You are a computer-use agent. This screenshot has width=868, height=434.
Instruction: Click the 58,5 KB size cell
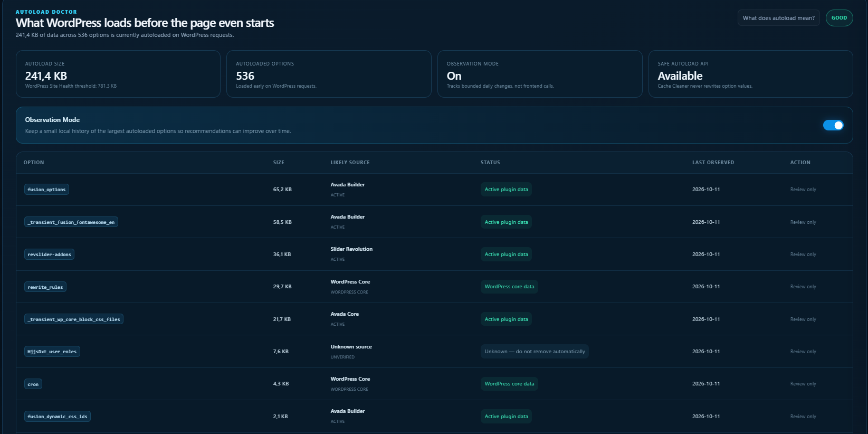[x=282, y=222]
